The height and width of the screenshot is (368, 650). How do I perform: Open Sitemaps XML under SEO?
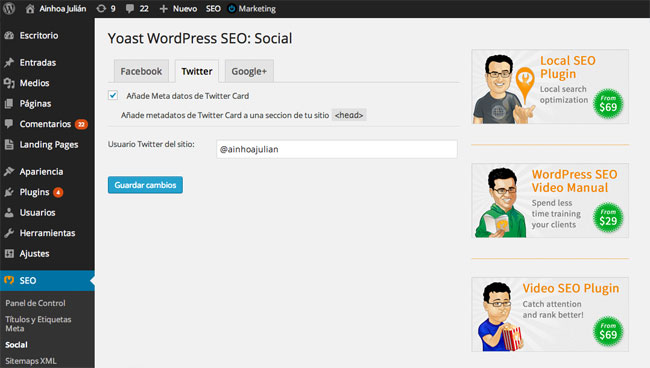pos(31,361)
